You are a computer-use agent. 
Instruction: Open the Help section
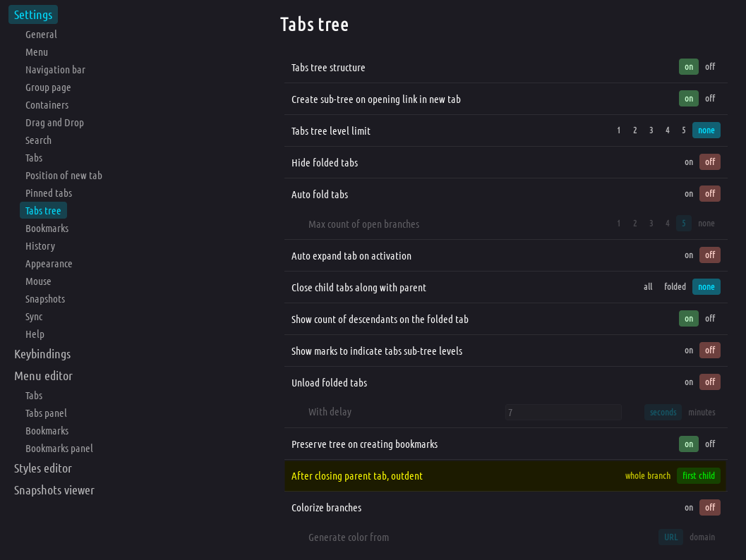(x=35, y=334)
